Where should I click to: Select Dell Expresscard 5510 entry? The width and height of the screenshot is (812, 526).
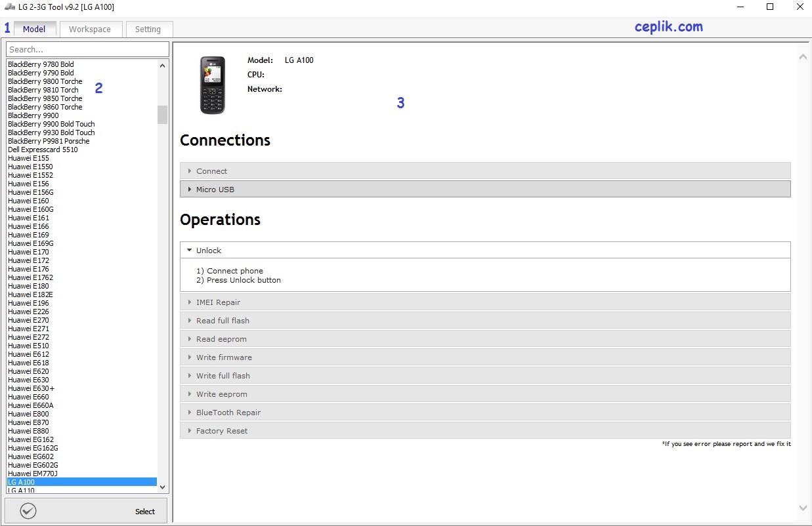coord(43,150)
